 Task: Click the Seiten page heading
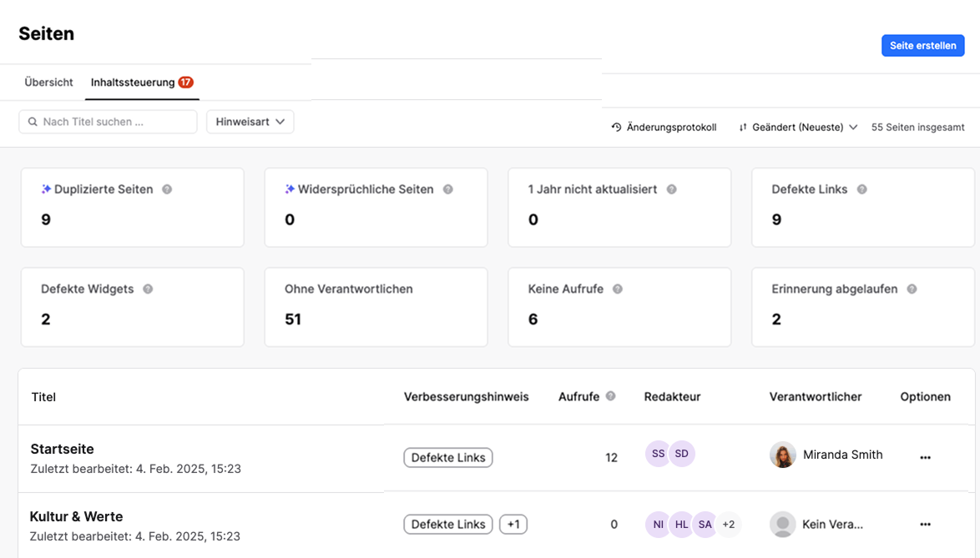click(x=46, y=33)
